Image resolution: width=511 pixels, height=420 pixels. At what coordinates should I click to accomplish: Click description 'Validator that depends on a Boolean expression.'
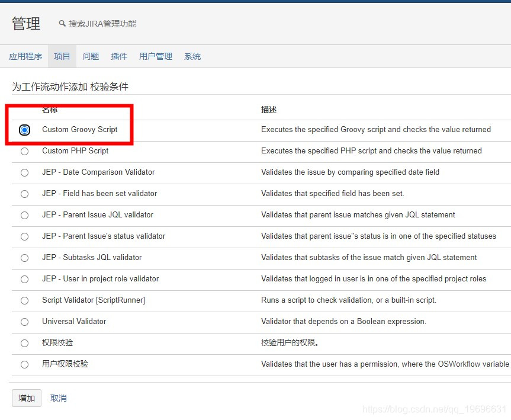(344, 321)
